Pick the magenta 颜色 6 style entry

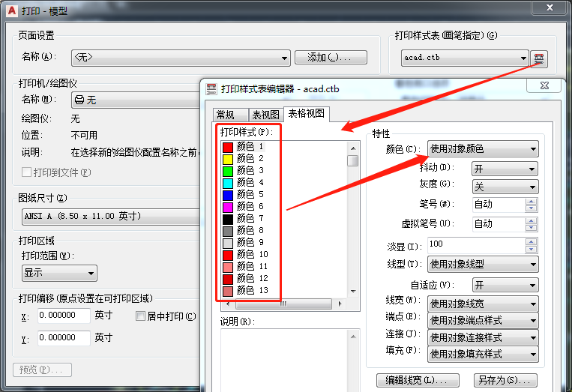tap(245, 206)
